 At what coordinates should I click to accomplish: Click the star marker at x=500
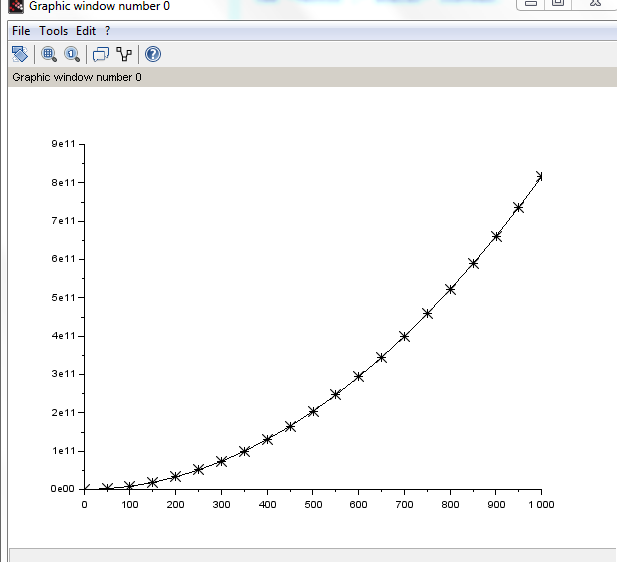313,412
